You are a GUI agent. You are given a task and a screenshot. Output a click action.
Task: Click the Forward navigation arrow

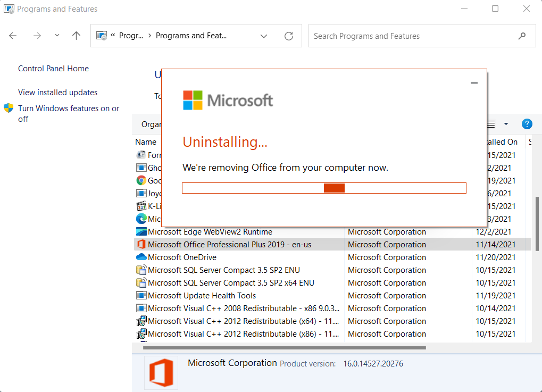pyautogui.click(x=37, y=36)
